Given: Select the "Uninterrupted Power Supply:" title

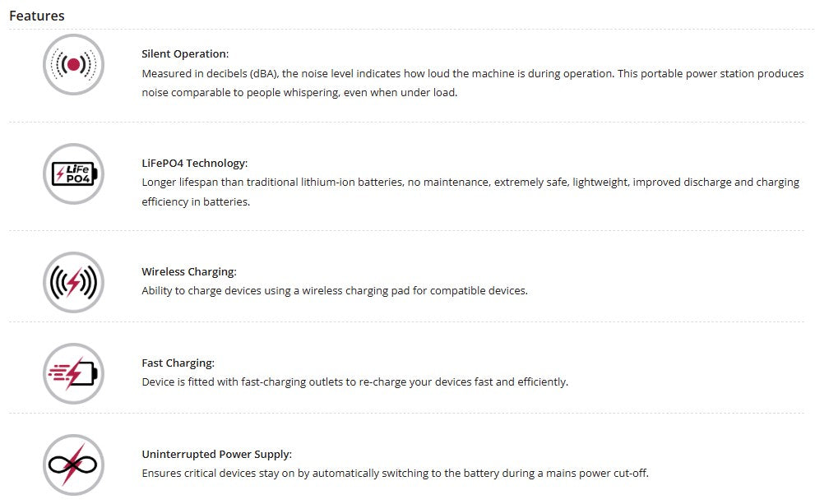Looking at the screenshot, I should point(216,454).
